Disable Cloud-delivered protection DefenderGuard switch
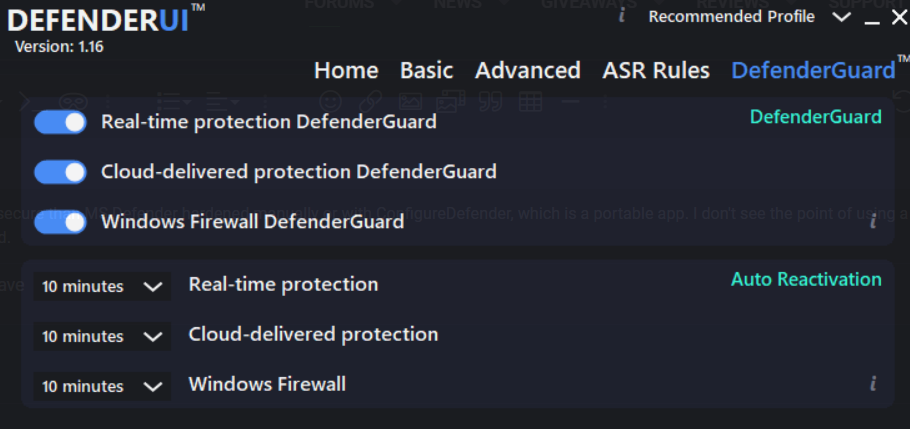The image size is (910, 429). pyautogui.click(x=61, y=172)
